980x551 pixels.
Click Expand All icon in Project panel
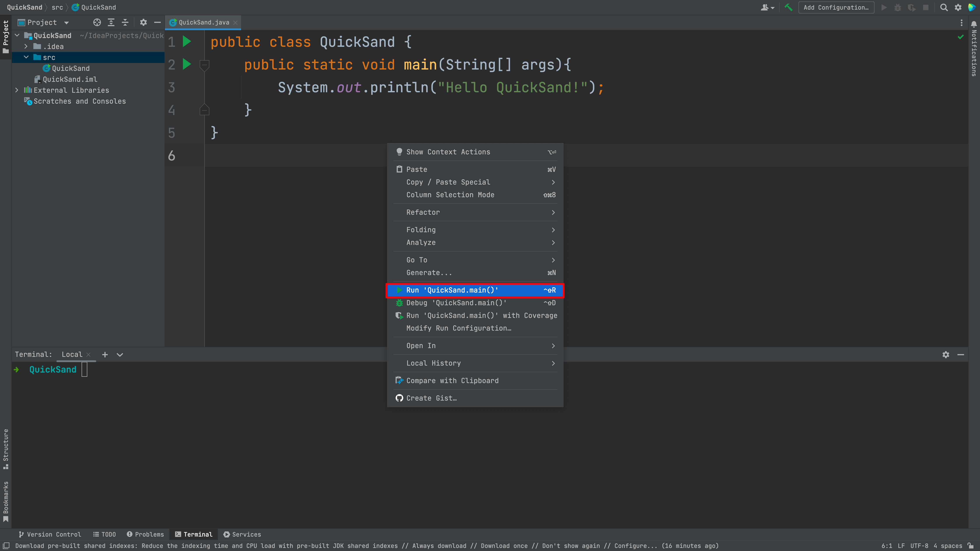[111, 23]
